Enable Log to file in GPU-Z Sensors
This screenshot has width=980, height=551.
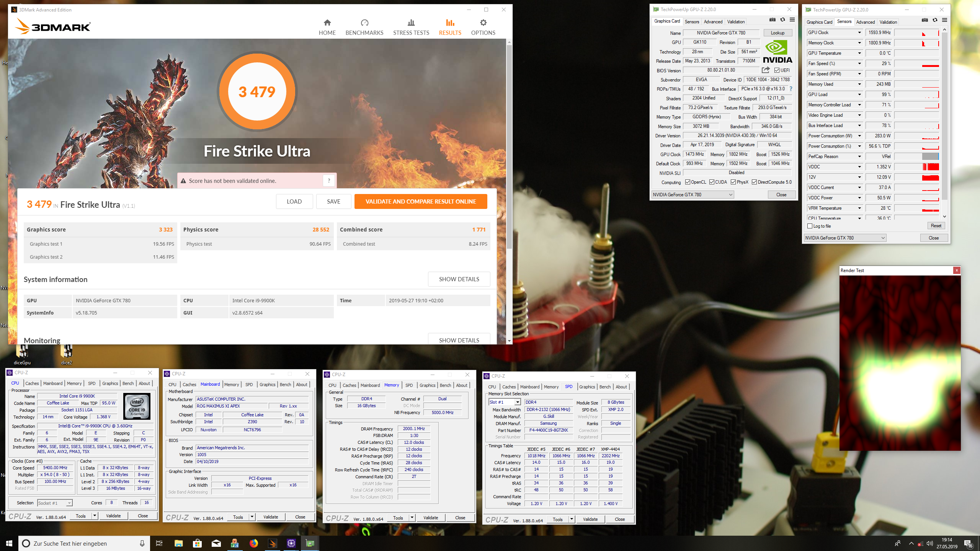click(810, 226)
